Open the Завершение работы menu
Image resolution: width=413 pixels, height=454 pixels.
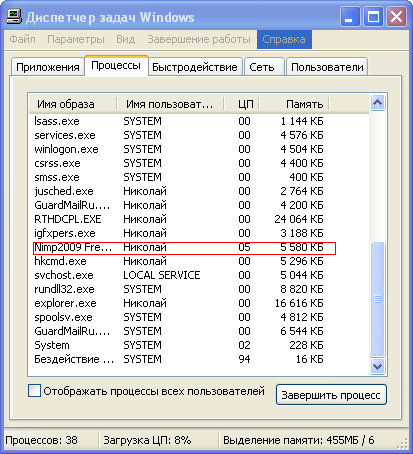(199, 39)
